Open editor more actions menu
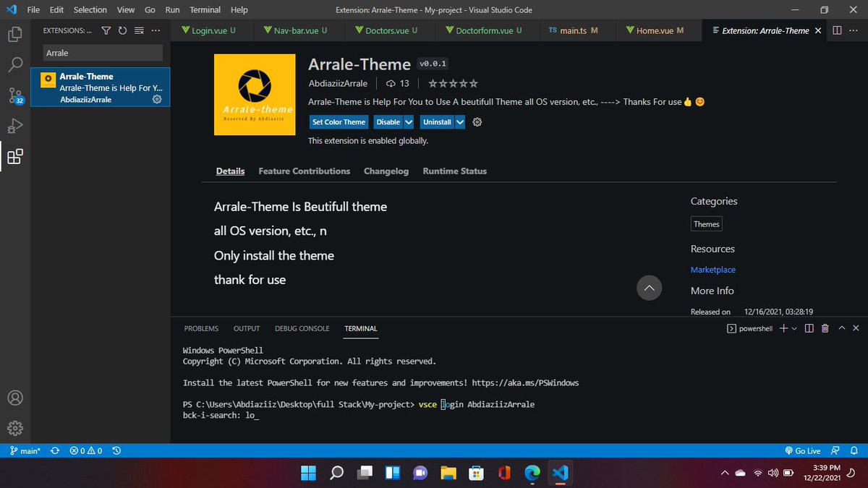Screen dimensions: 868x488 854,30
